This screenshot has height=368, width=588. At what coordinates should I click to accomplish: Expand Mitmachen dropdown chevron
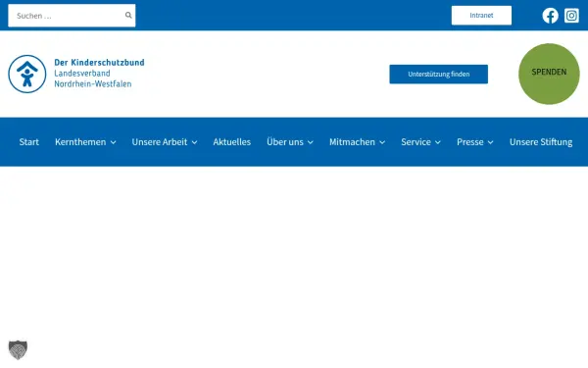tap(382, 142)
